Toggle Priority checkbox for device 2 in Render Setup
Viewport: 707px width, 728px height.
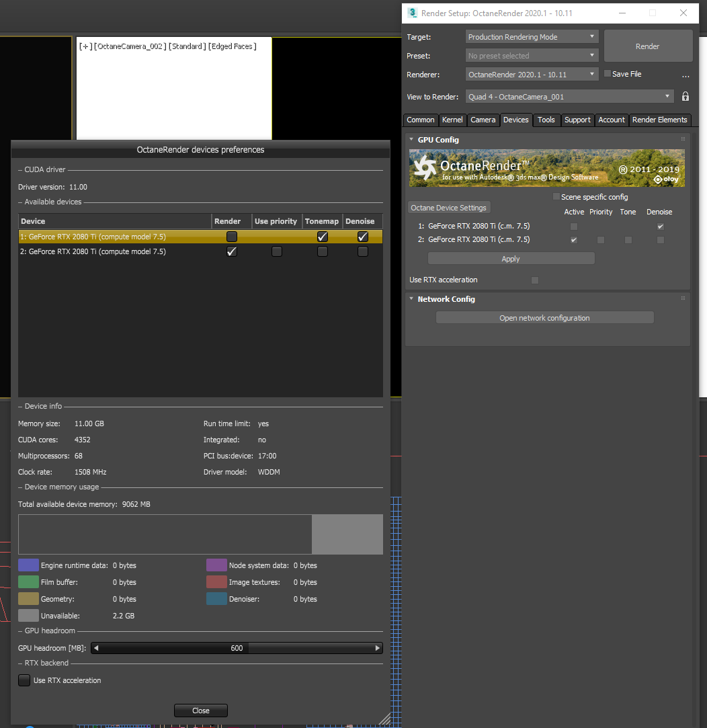coord(601,240)
